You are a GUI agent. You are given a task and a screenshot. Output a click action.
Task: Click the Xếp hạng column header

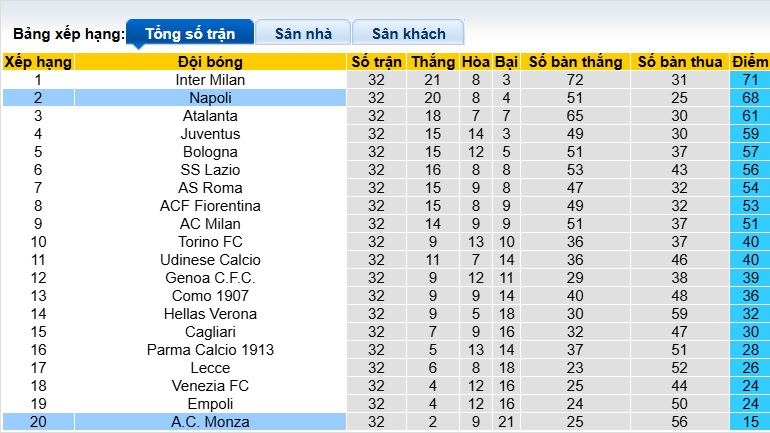38,62
